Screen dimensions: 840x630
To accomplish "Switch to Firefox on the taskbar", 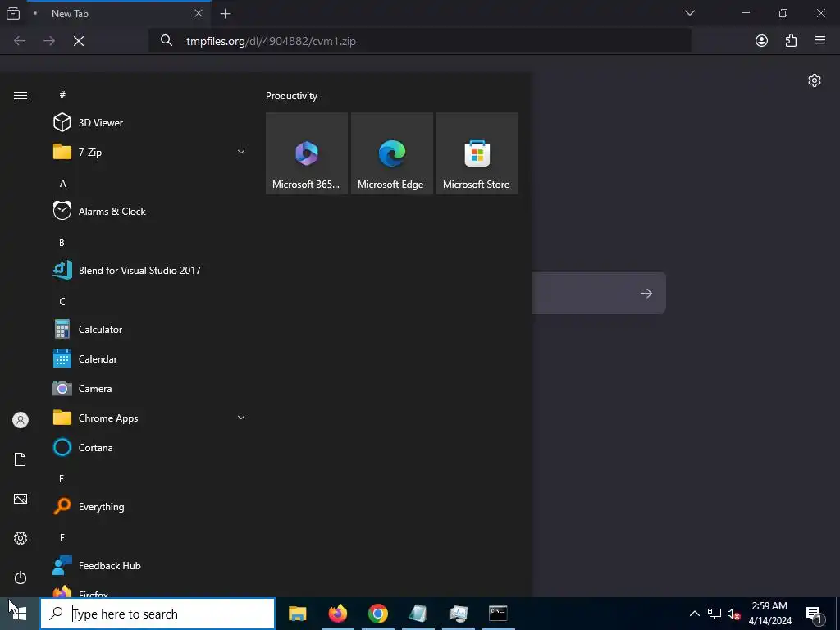I will (x=337, y=614).
